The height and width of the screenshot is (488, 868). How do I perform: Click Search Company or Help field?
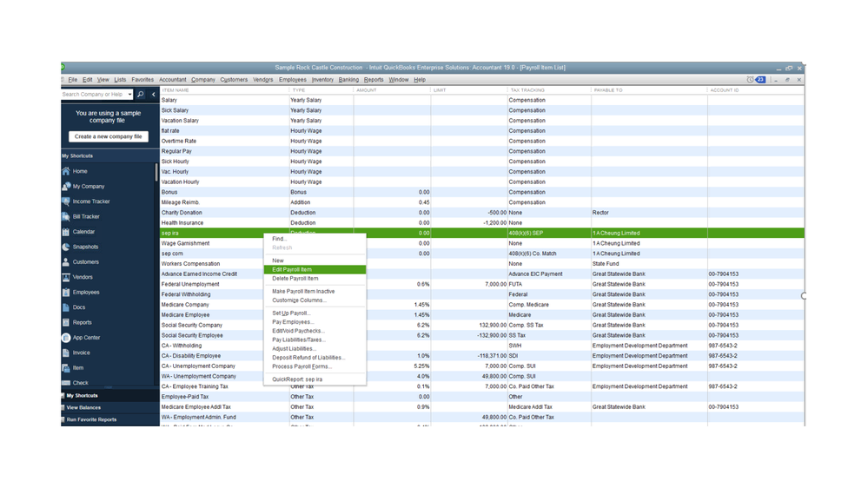point(94,95)
